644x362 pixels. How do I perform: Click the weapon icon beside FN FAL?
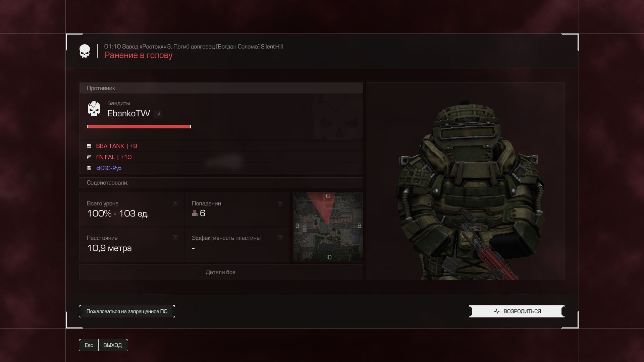89,157
